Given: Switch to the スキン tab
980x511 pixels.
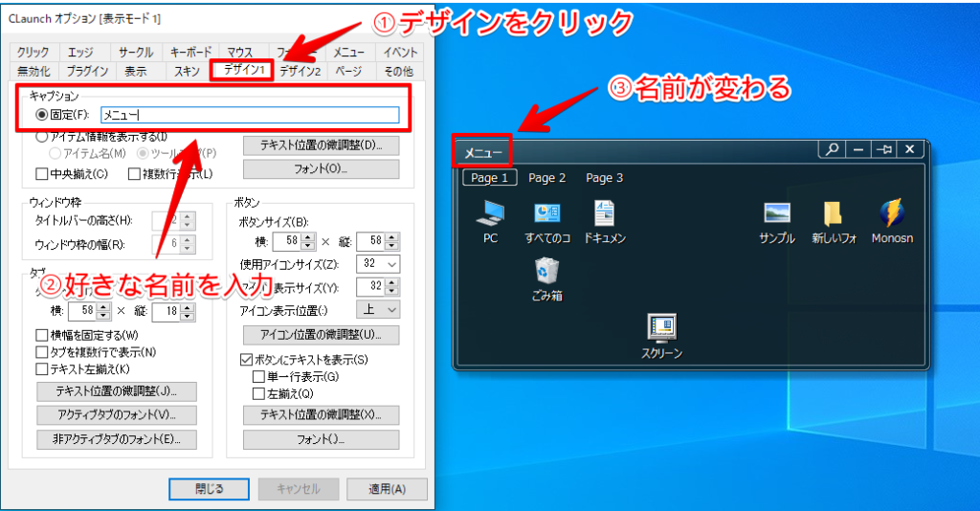Looking at the screenshot, I should pos(187,71).
